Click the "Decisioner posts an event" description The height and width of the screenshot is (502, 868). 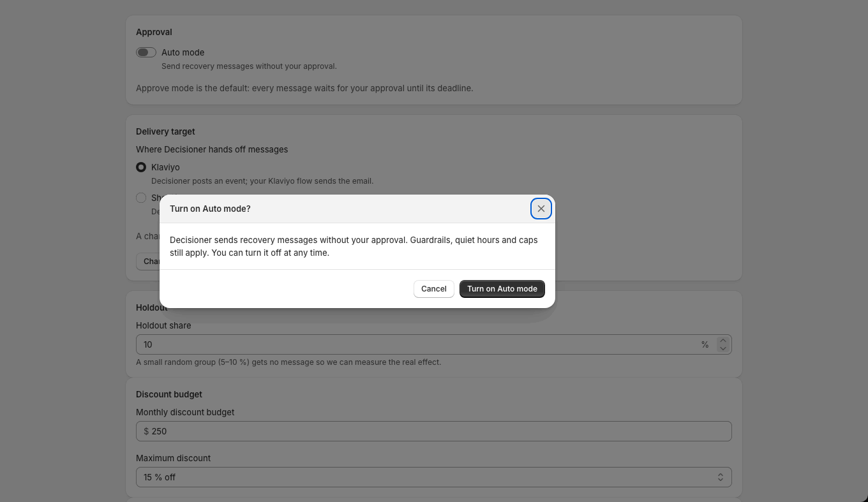point(262,181)
